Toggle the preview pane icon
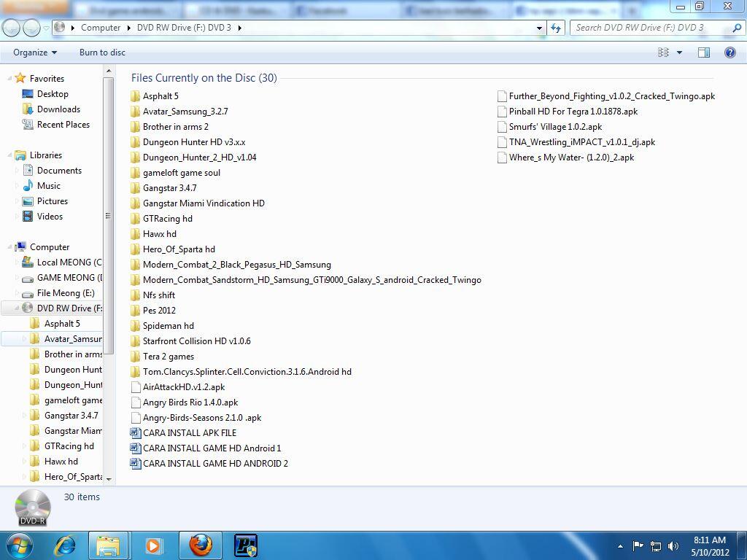747x560 pixels. point(704,52)
